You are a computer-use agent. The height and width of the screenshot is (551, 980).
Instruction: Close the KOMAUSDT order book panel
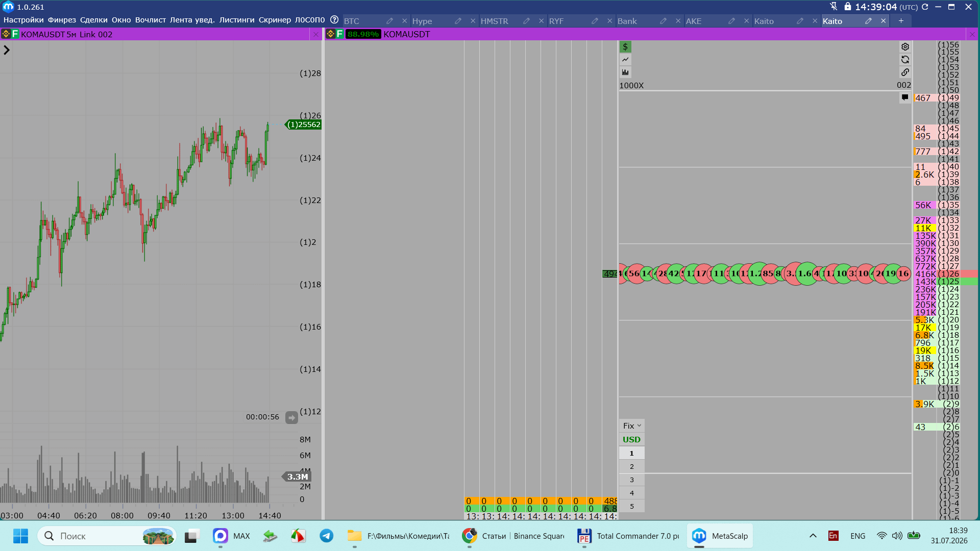click(972, 34)
